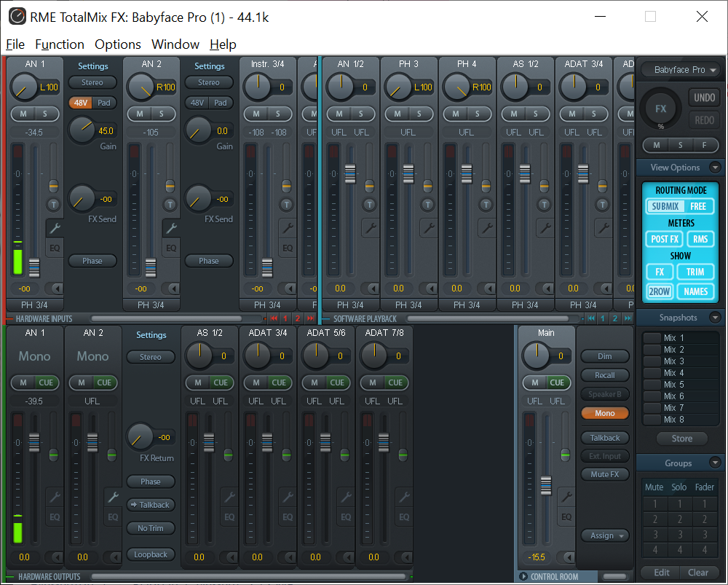Jump hardware inputs to last channel with forward arrow
Image resolution: width=728 pixels, height=585 pixels.
[x=310, y=318]
